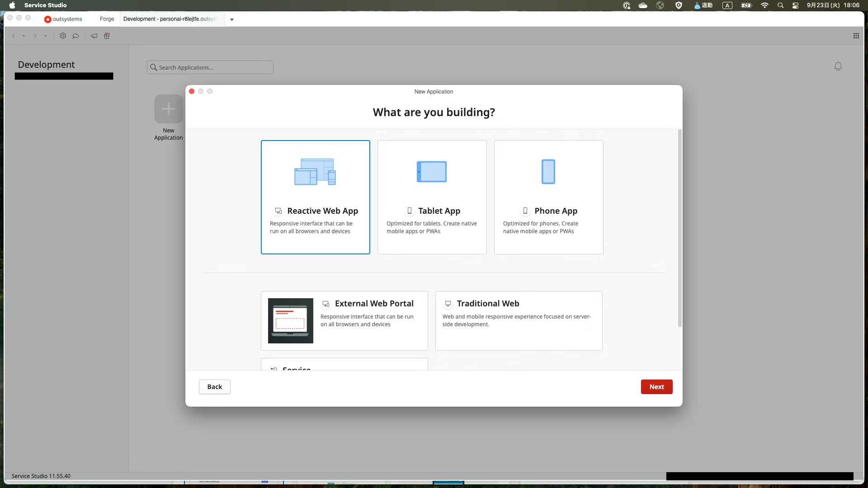This screenshot has height=488, width=868.
Task: Select the Reactive Web App card
Action: tap(315, 197)
